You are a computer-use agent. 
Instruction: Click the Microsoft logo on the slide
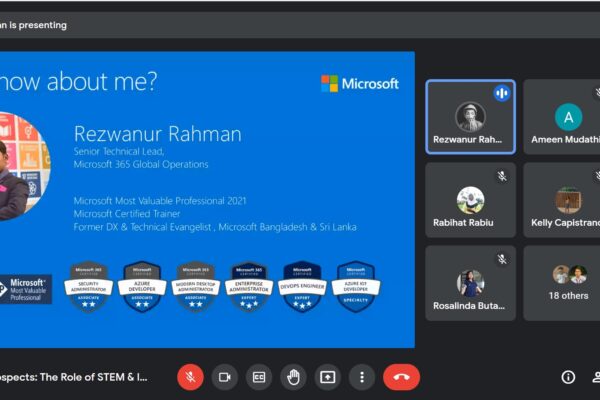[x=359, y=84]
